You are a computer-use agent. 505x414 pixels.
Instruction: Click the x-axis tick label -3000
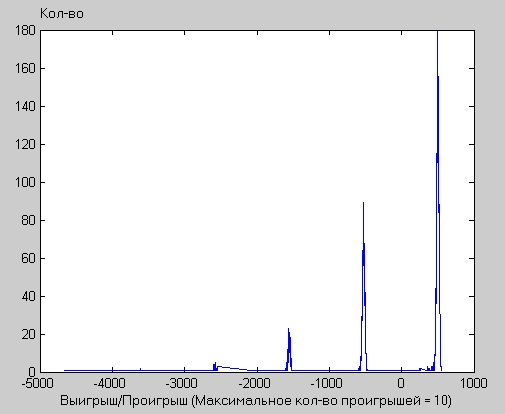[x=182, y=383]
